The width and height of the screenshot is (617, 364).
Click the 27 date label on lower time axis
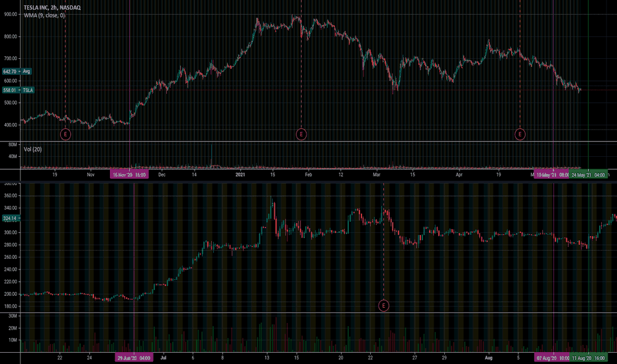point(414,357)
